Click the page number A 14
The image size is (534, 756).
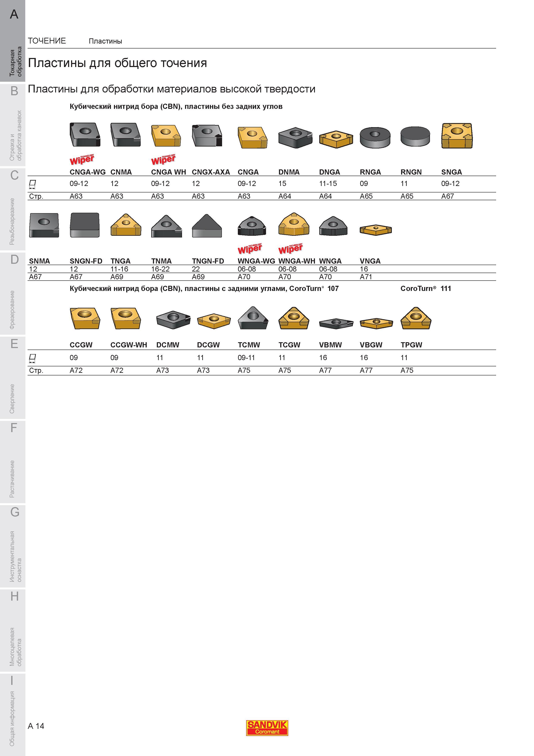click(x=36, y=726)
